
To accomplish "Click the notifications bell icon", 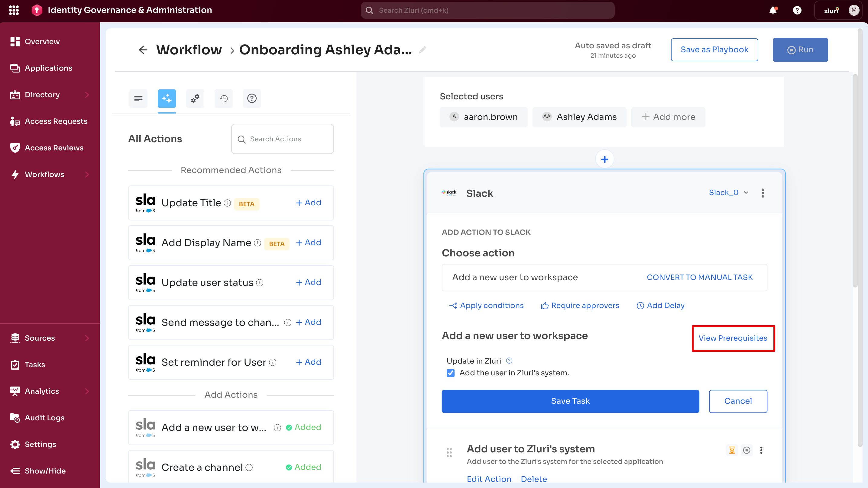I will pyautogui.click(x=773, y=10).
